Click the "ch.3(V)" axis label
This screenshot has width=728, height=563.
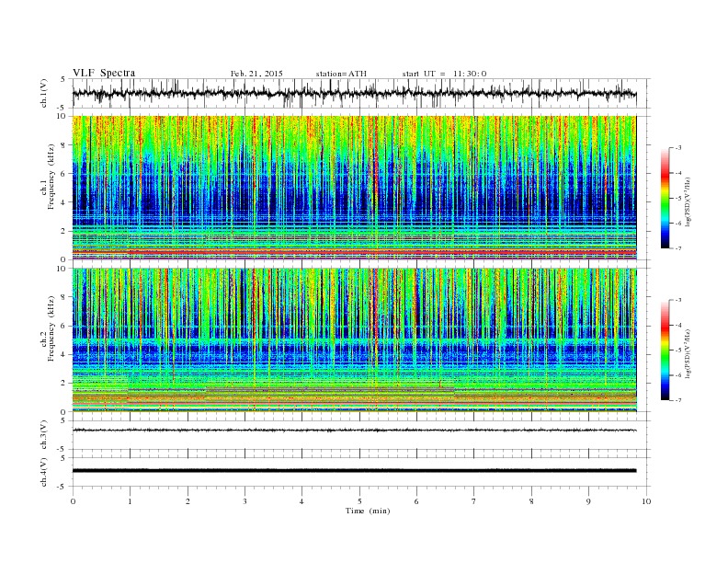(44, 435)
